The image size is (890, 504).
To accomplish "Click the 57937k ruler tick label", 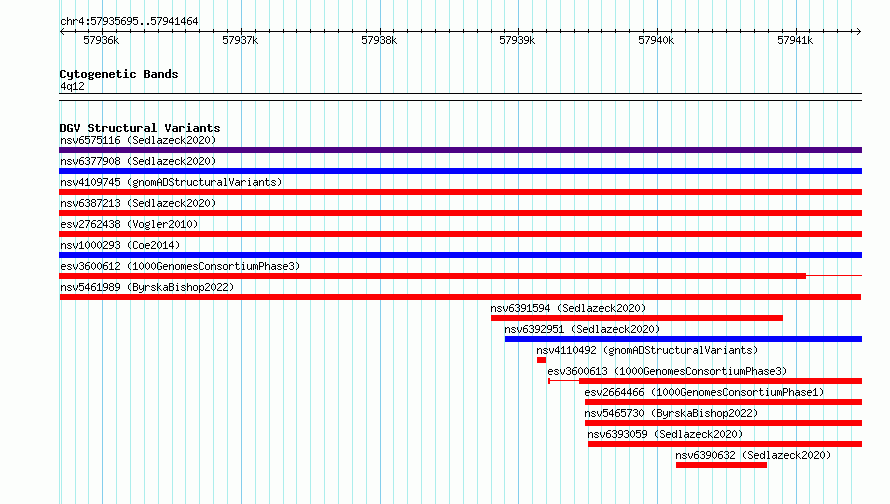I will click(x=240, y=40).
